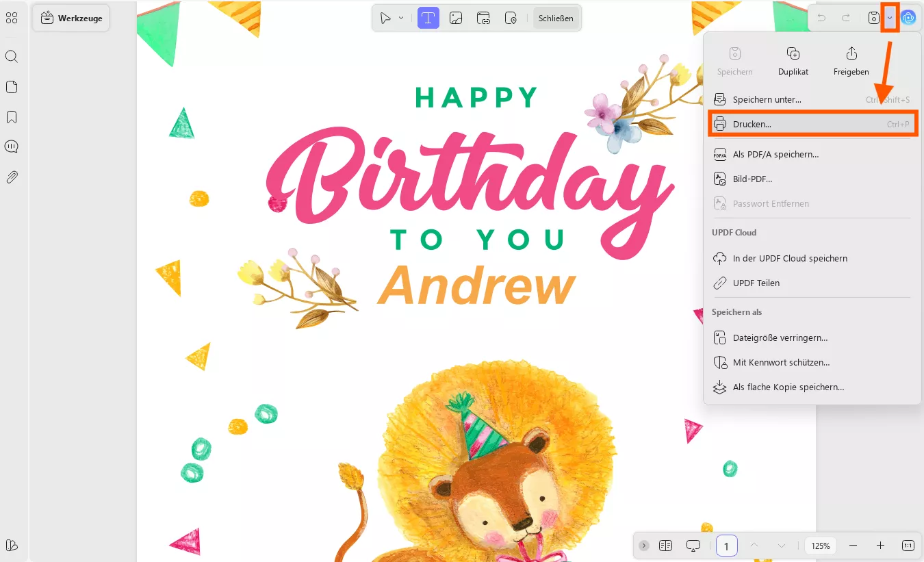Choose In der UPDF Cloud speichern
Viewport: 924px width, 562px height.
(x=812, y=259)
